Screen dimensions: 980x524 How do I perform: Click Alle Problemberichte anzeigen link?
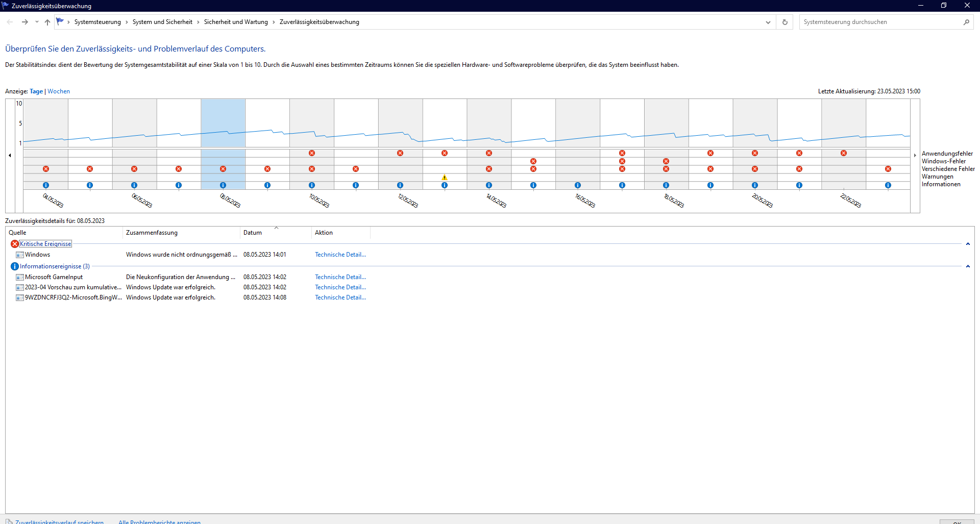coord(159,521)
